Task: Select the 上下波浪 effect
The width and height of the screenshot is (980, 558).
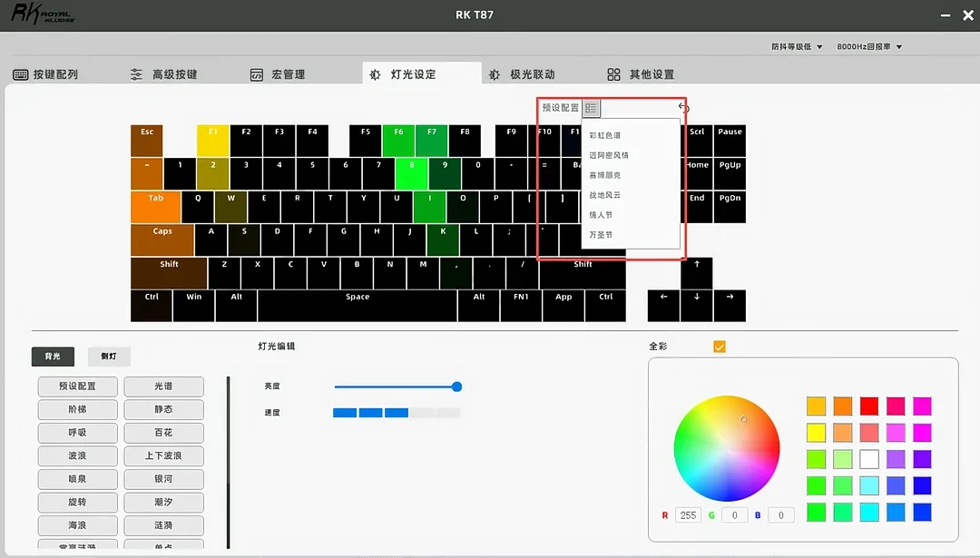Action: (163, 455)
